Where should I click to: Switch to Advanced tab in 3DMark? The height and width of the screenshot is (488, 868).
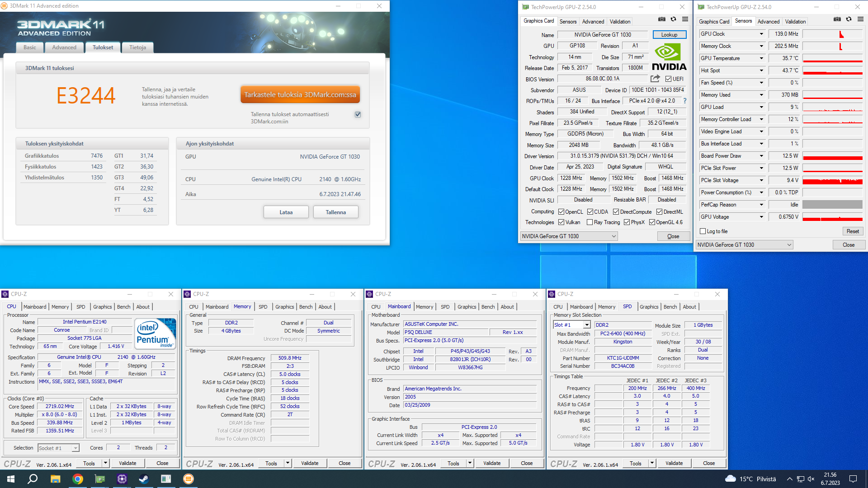pyautogui.click(x=64, y=47)
